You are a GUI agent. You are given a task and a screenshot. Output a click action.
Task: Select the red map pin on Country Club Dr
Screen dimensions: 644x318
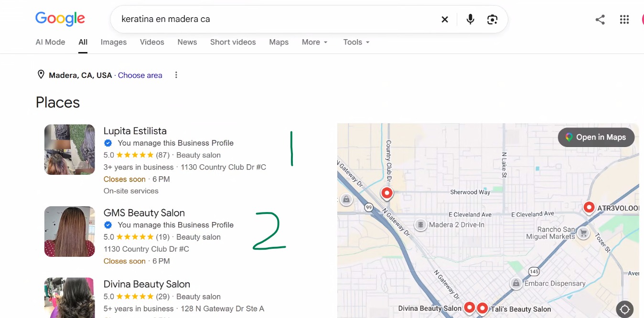386,193
